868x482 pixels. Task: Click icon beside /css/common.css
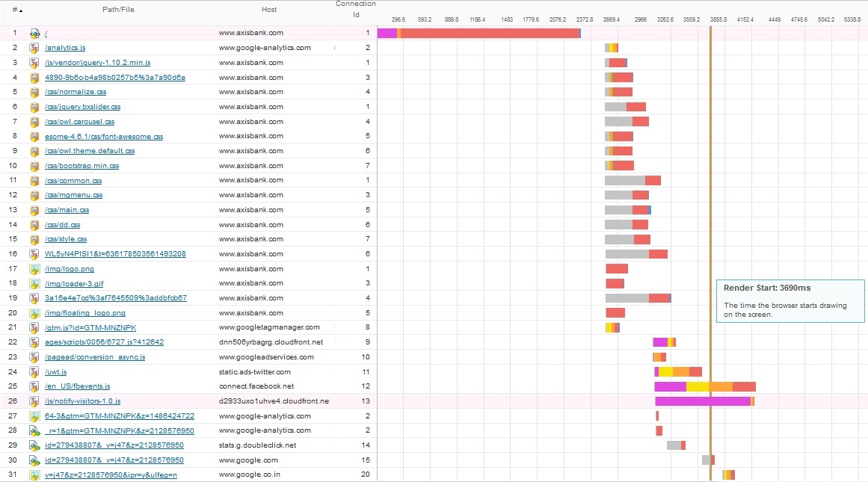click(x=34, y=180)
